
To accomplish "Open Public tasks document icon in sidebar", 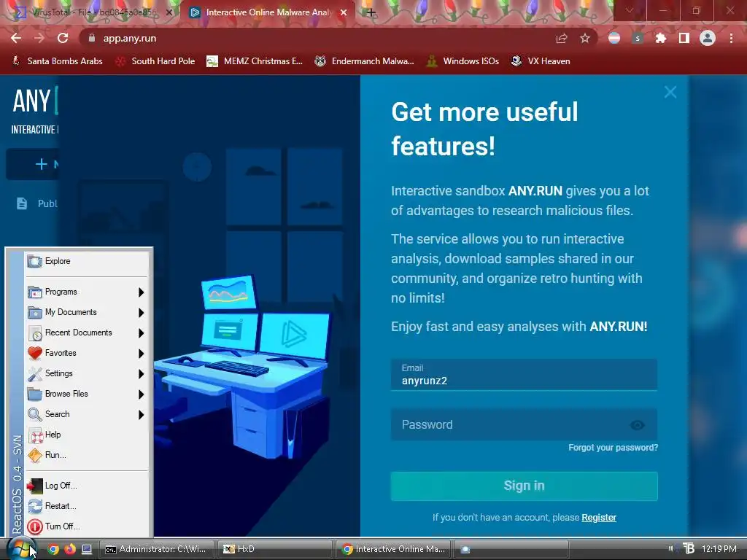I will pos(21,203).
